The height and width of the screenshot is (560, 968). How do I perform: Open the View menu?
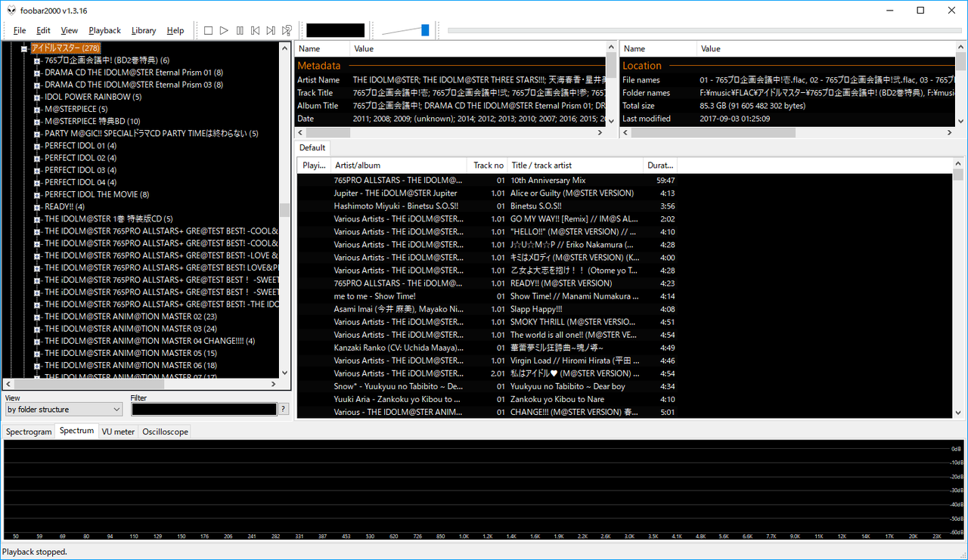(70, 30)
